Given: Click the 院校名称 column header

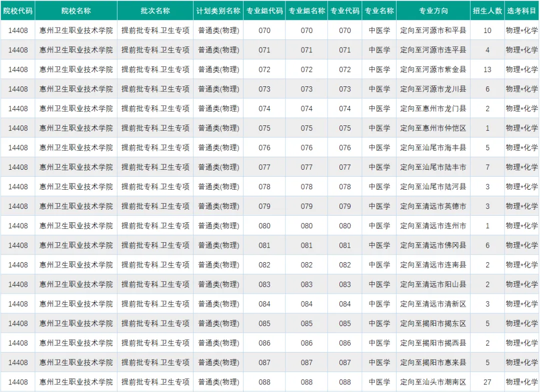Looking at the screenshot, I should 76,10.
